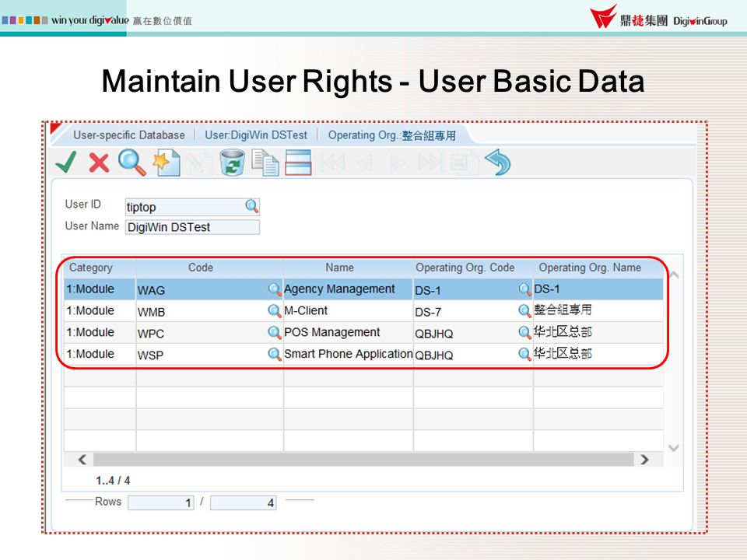Open org lookup in Smart Phone Application row
This screenshot has height=560, width=747.
(x=524, y=355)
